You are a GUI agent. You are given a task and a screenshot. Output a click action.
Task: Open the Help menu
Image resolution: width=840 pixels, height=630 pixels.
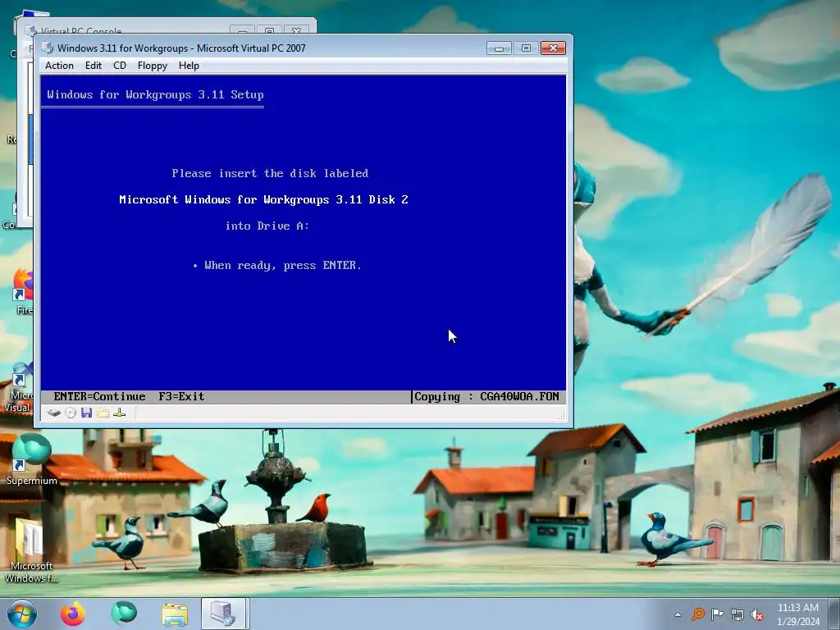189,66
